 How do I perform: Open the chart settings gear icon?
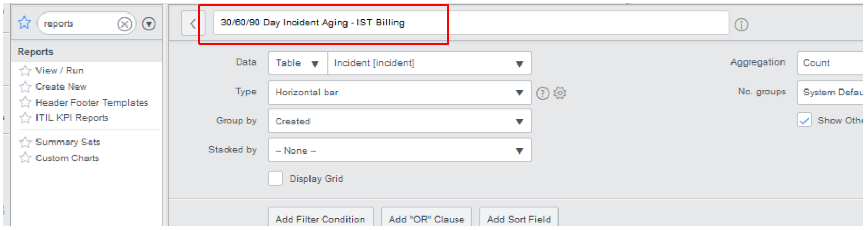click(560, 93)
